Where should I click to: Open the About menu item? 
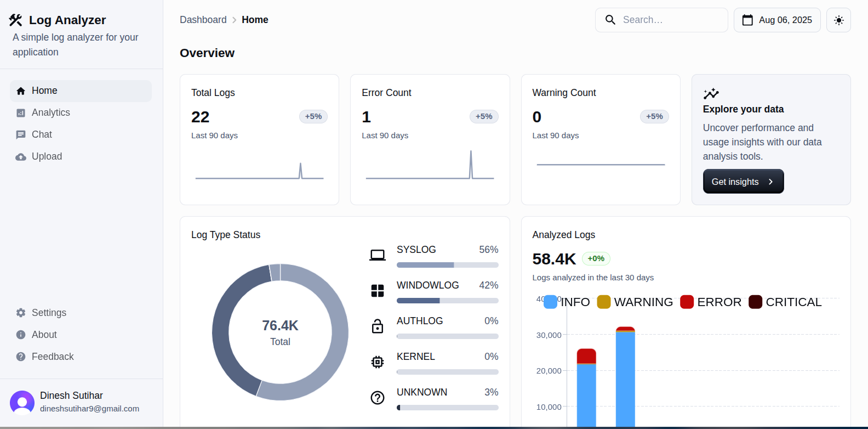(x=81, y=335)
